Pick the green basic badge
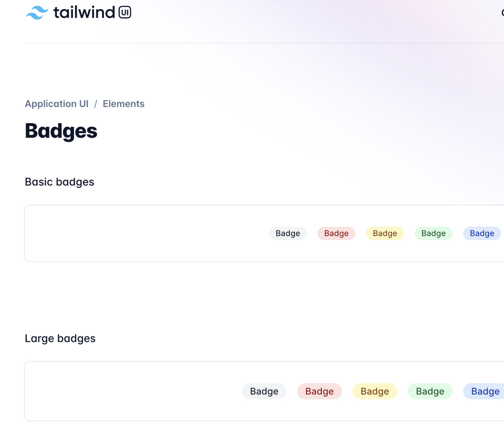504x428 pixels. click(x=433, y=233)
